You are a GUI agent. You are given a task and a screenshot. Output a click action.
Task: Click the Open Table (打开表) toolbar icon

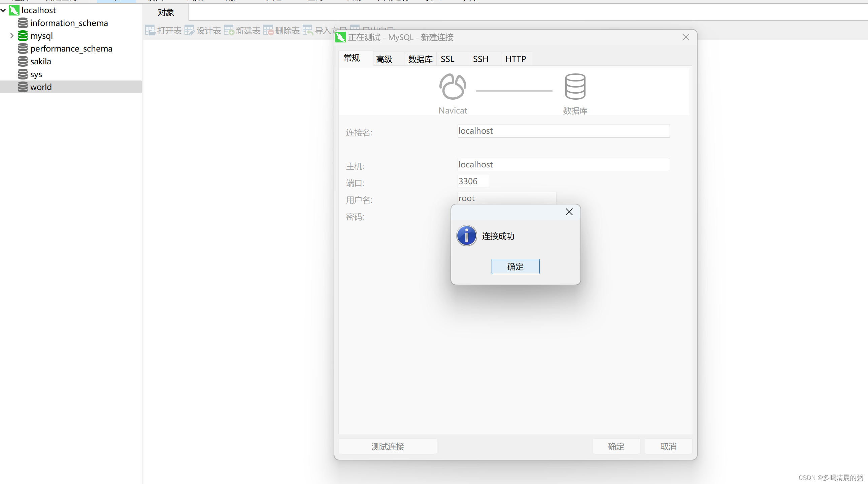150,30
